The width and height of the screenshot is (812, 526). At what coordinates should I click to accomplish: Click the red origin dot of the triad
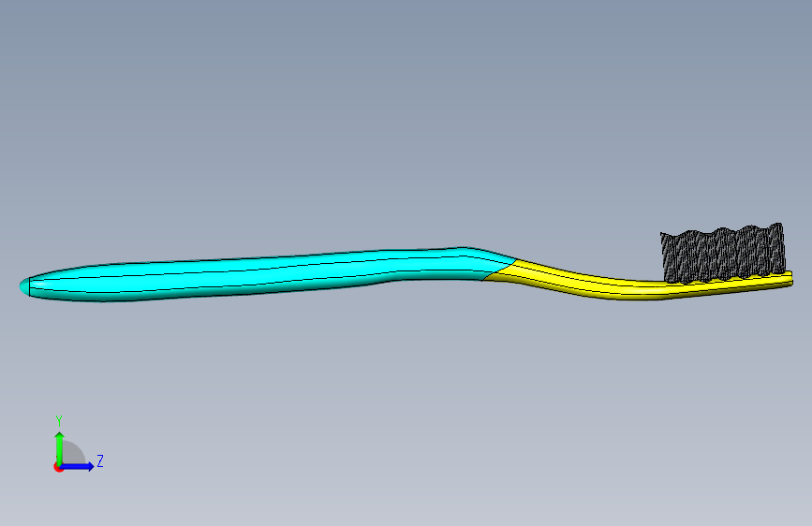(x=57, y=467)
